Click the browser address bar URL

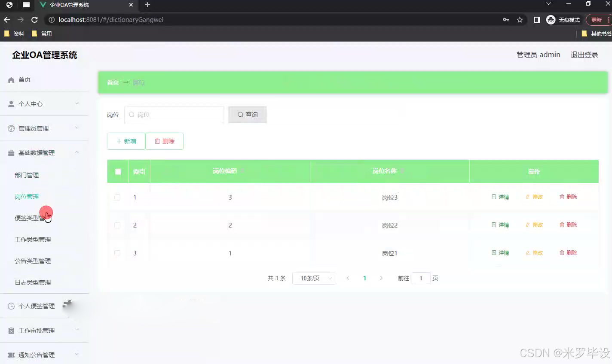click(111, 20)
